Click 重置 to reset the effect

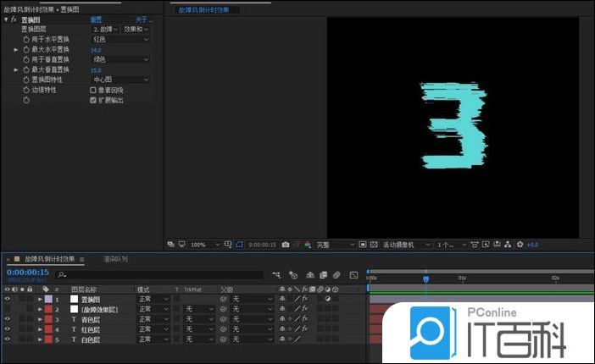click(96, 19)
